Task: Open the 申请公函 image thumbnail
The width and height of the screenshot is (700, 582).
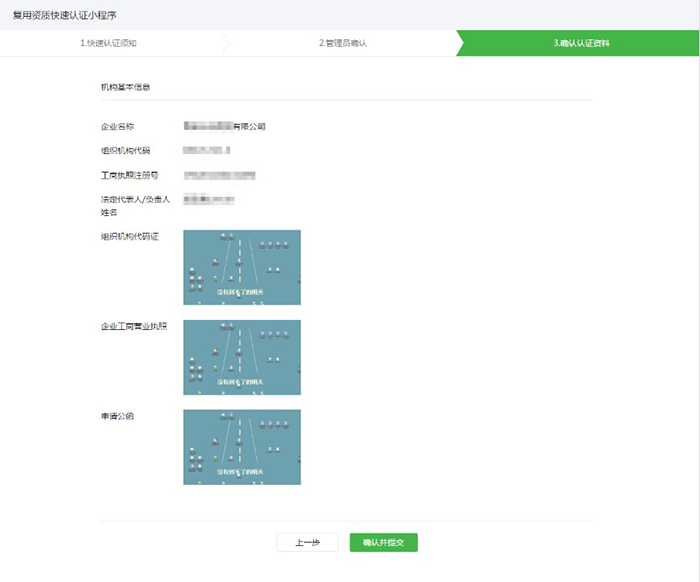Action: point(242,447)
